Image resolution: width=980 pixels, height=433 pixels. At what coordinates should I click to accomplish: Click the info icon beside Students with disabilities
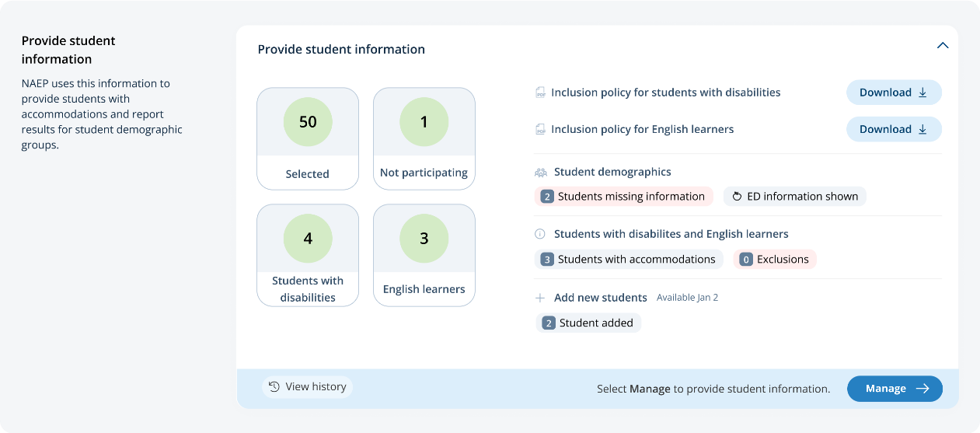point(540,234)
